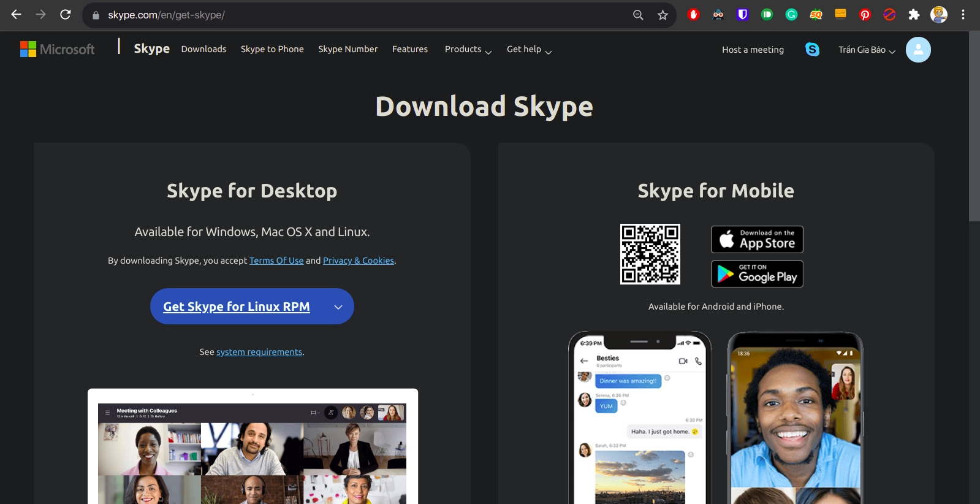Open the Downloads nav item
The image size is (980, 504).
203,49
